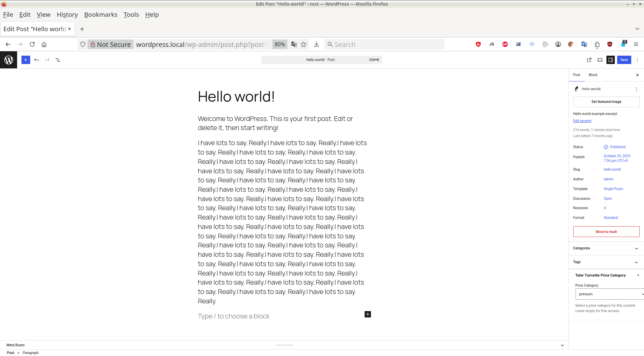The width and height of the screenshot is (644, 356).
Task: Open the preview device view icon
Action: point(600,60)
